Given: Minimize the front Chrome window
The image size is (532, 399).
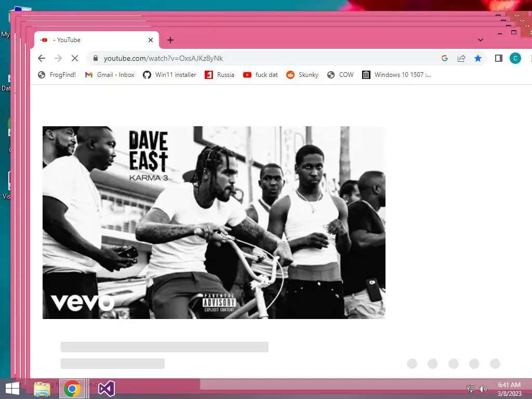Looking at the screenshot, I should pyautogui.click(x=499, y=33).
